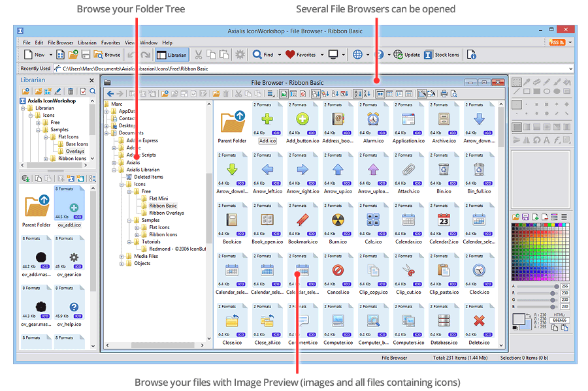Click the monitor screen icon in main toolbar
588x391 pixels.
click(333, 55)
